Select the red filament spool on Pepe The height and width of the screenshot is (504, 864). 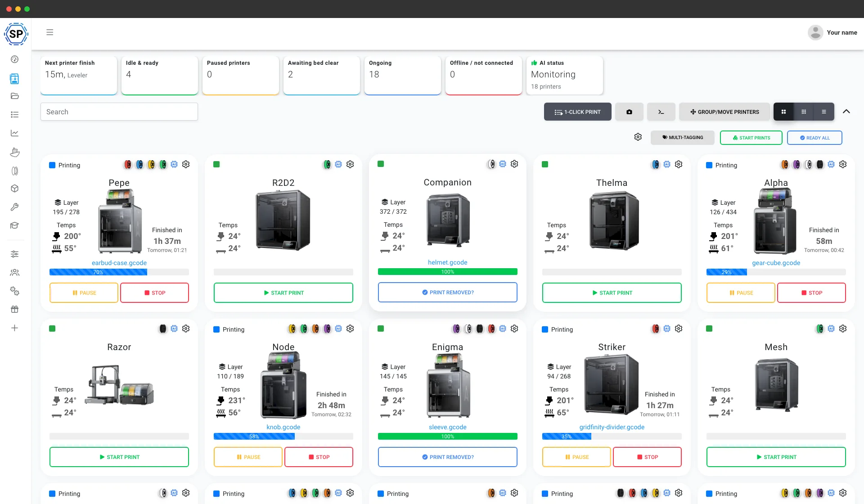pyautogui.click(x=128, y=165)
